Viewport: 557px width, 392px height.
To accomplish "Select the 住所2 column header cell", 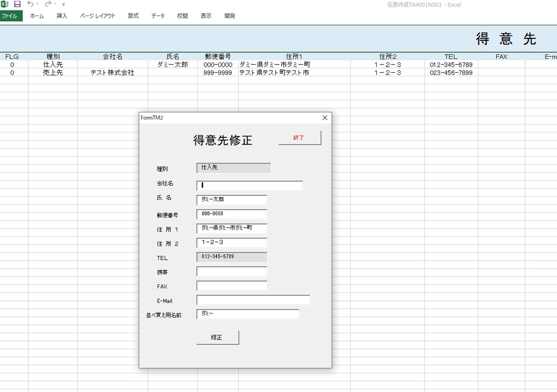I will (388, 57).
